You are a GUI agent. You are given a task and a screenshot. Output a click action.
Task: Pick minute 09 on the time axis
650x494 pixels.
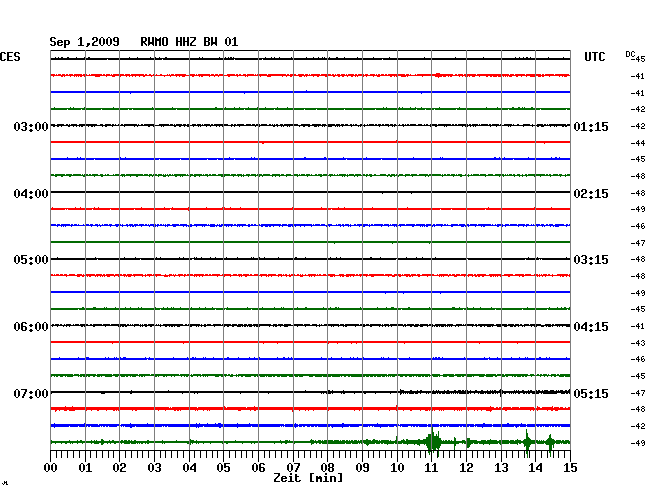coord(362,468)
